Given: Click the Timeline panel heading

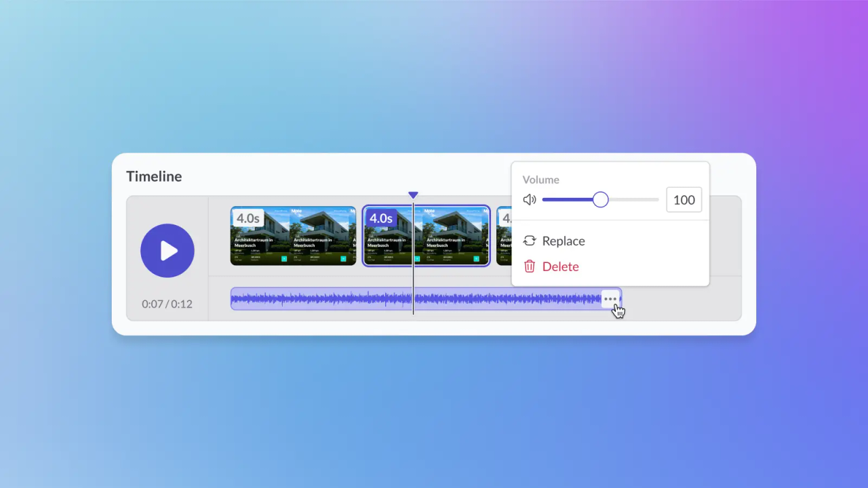Looking at the screenshot, I should (x=154, y=176).
